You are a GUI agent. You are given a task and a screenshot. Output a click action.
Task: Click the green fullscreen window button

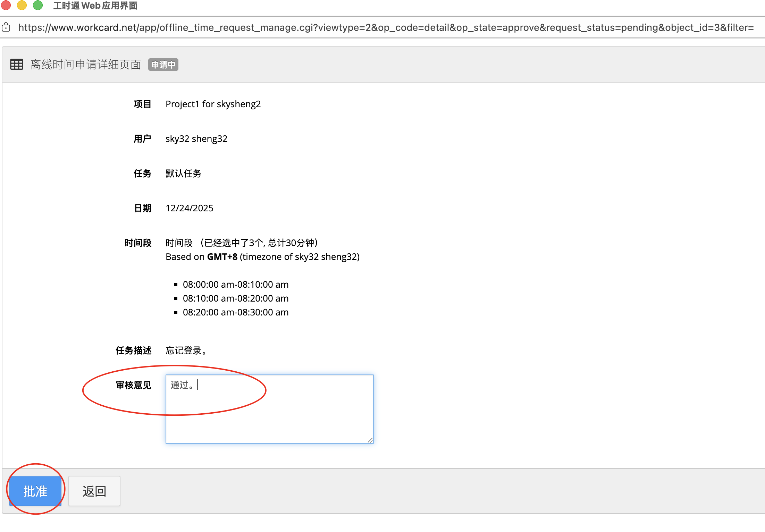pos(38,5)
